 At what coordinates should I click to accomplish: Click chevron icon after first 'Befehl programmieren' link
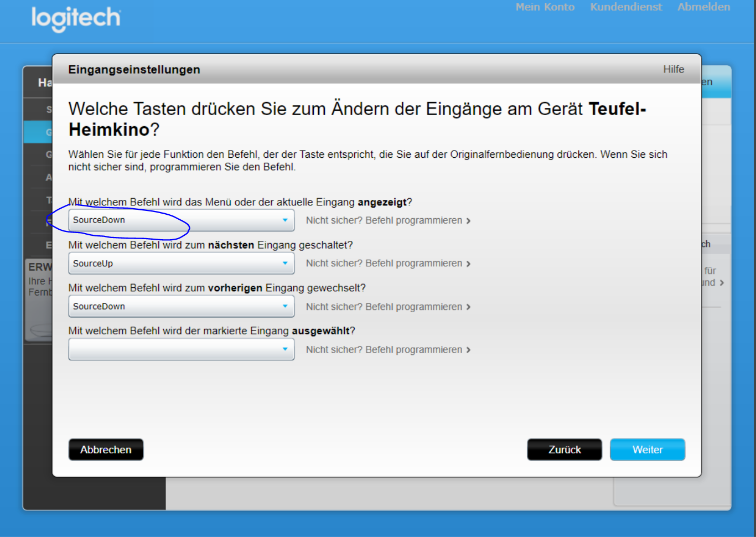[468, 221]
